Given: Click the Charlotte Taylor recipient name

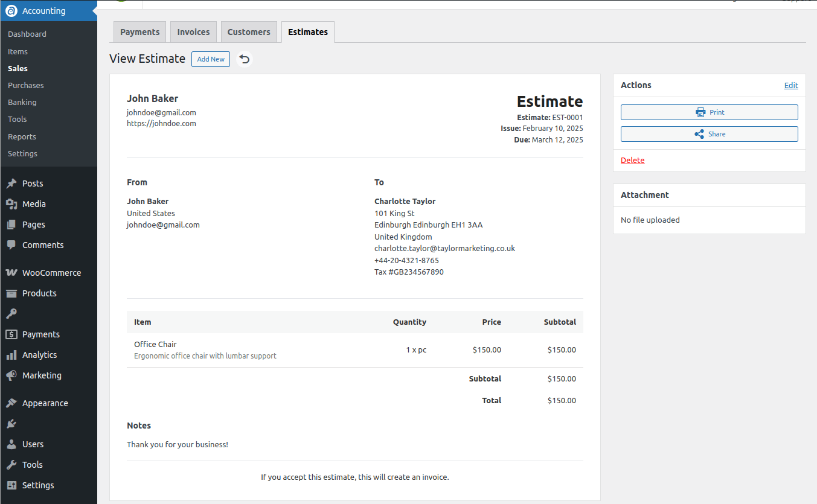Looking at the screenshot, I should (x=405, y=202).
